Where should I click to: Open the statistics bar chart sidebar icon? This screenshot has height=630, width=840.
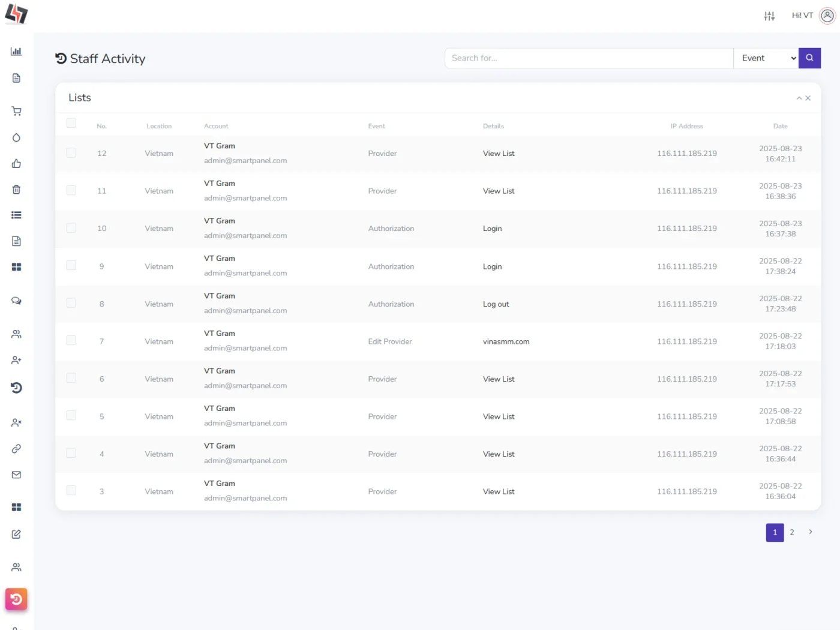click(16, 52)
